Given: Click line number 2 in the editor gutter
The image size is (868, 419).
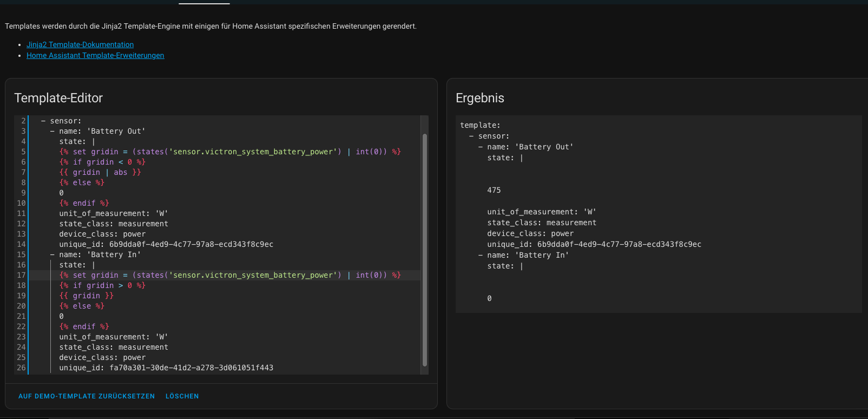Looking at the screenshot, I should click(x=23, y=121).
